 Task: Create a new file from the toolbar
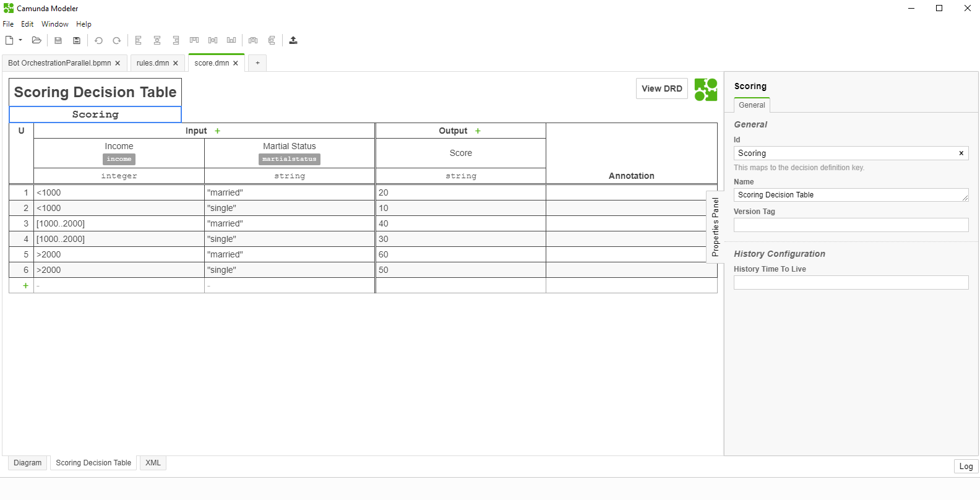[x=9, y=40]
